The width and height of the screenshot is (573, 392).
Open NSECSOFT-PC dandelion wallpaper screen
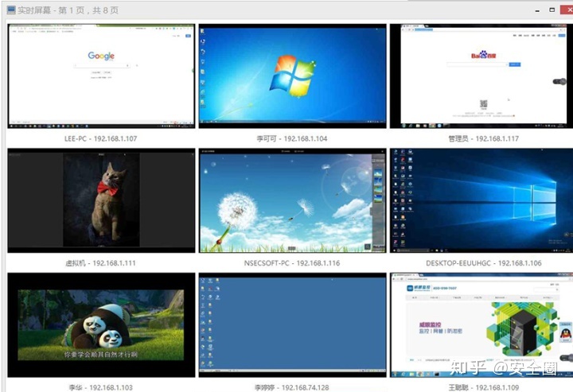tap(292, 200)
